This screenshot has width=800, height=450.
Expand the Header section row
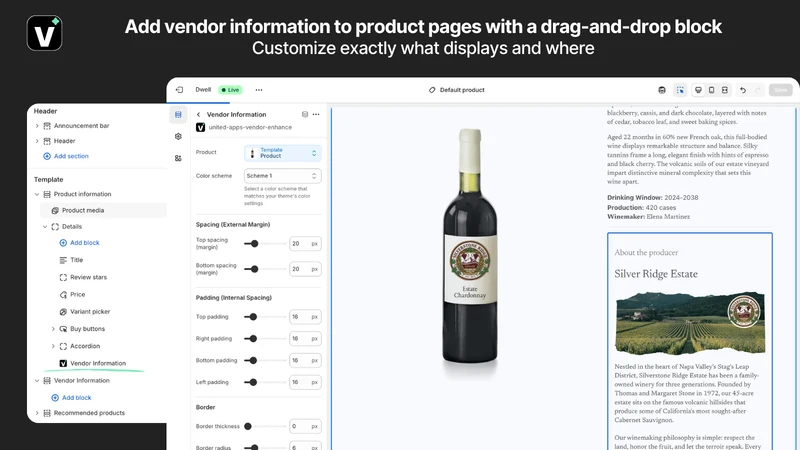tap(37, 141)
